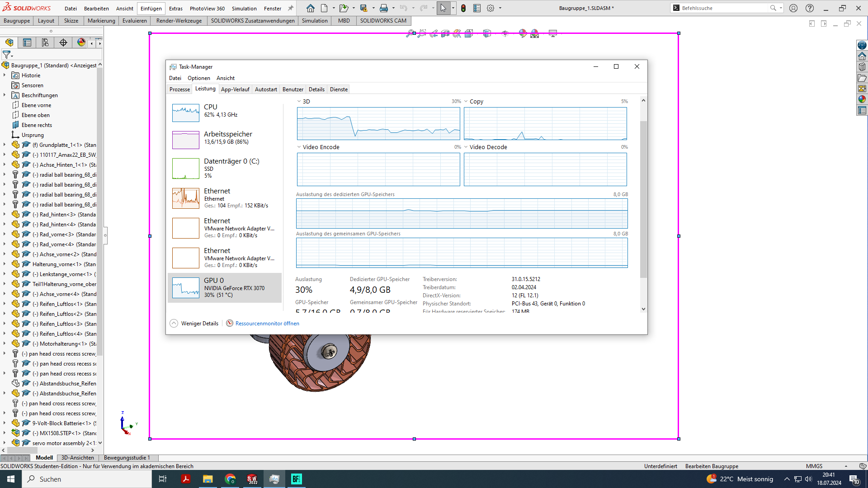Click Ressourcenmonitor öffnen link
The image size is (868, 488).
267,324
